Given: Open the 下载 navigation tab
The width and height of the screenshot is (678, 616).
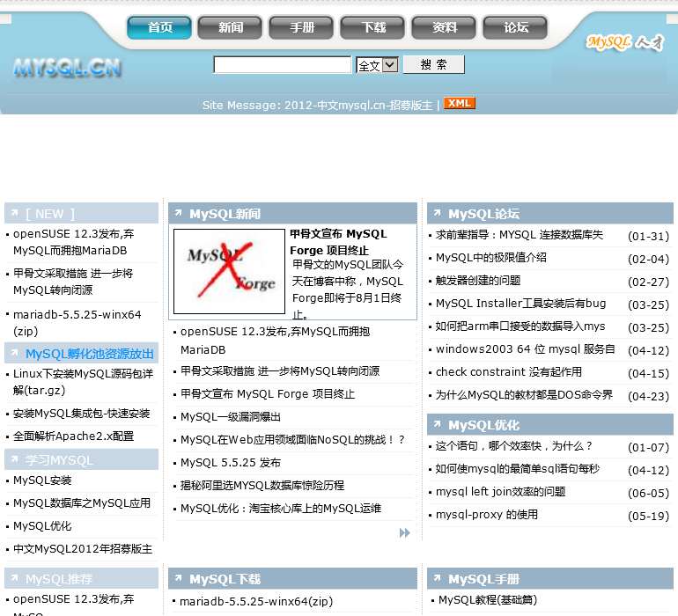Looking at the screenshot, I should (372, 27).
